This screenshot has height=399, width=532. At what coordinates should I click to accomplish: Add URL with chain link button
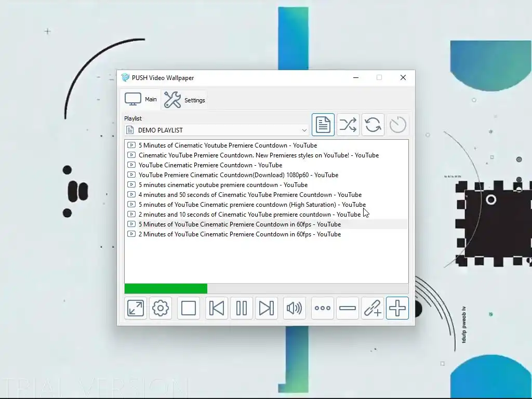point(372,308)
